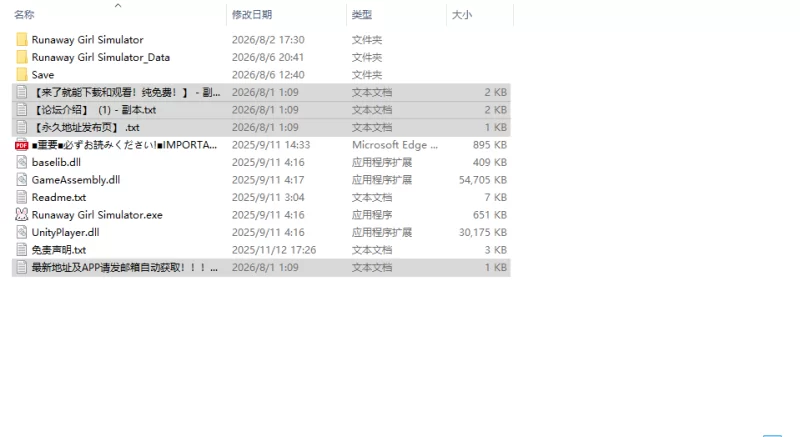
Task: Click the folder icon of Runaway Girl Simulator
Action: (21, 40)
